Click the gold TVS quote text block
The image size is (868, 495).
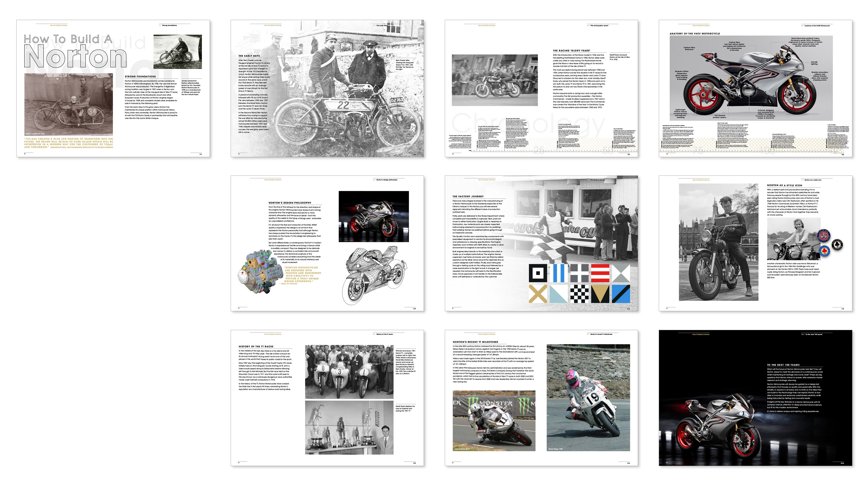coord(68,143)
